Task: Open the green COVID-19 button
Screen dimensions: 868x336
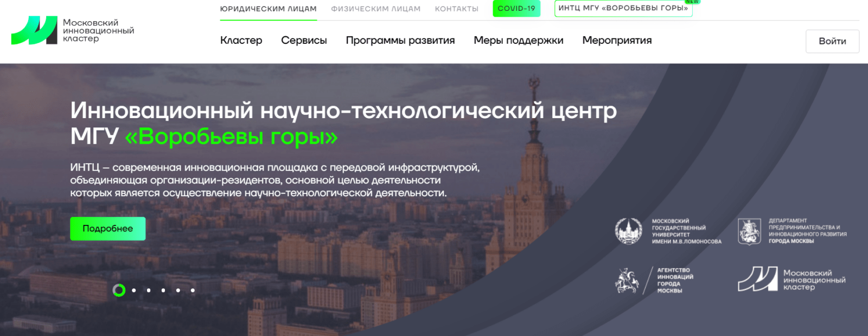Action: [x=516, y=8]
